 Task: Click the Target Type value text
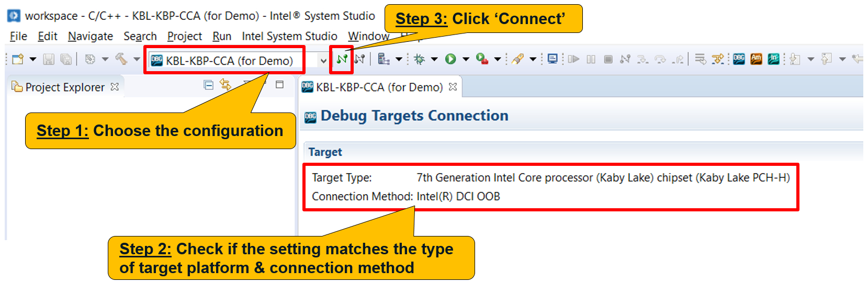point(603,178)
